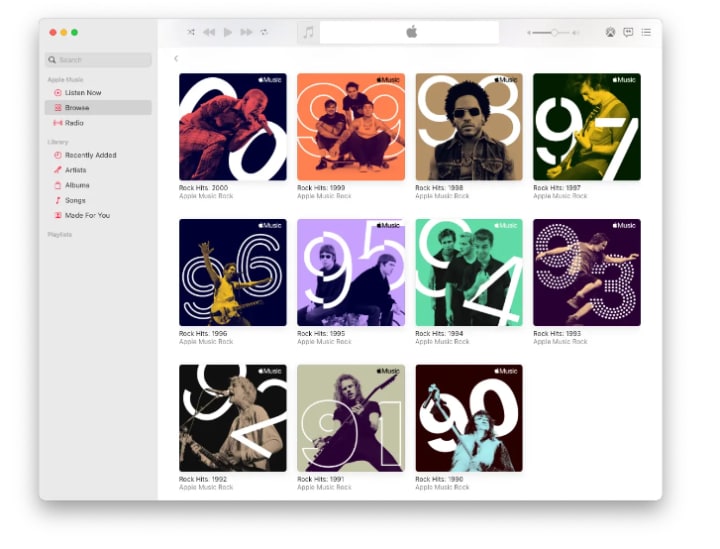Click the yellow minimize window button
720x549 pixels.
(x=64, y=32)
